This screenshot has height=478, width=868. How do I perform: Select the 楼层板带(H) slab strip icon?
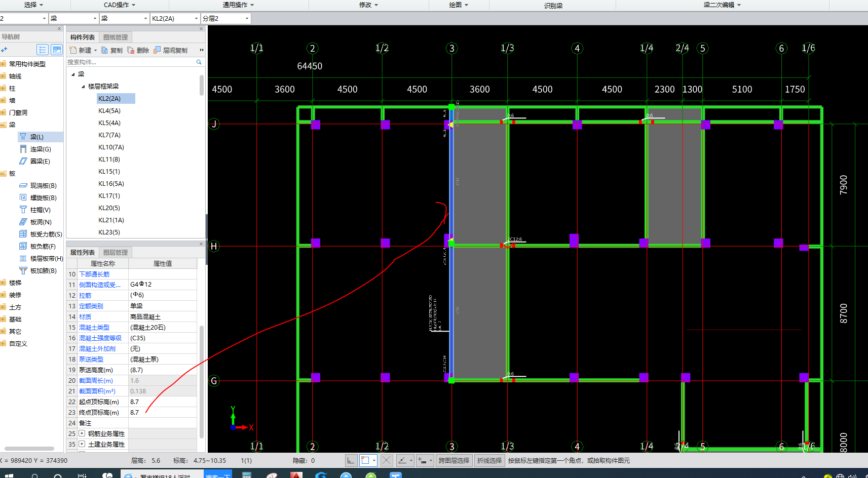(x=23, y=258)
